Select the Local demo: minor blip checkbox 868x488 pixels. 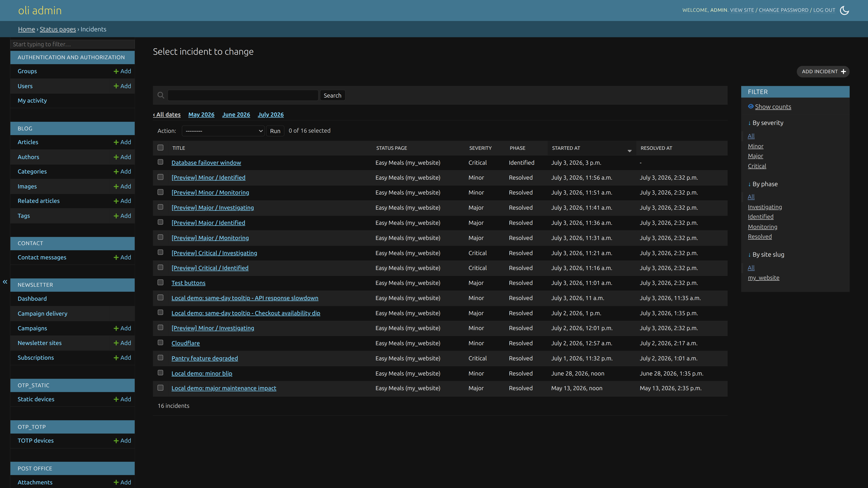coord(160,373)
